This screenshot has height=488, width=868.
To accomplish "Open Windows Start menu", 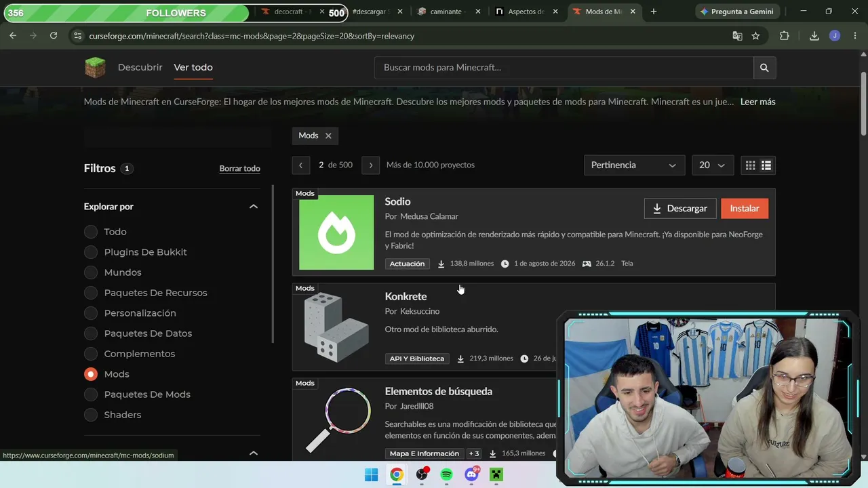I will [372, 474].
